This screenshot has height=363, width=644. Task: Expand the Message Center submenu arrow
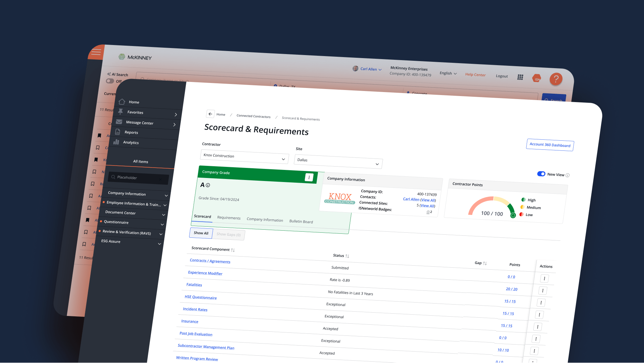click(x=174, y=125)
